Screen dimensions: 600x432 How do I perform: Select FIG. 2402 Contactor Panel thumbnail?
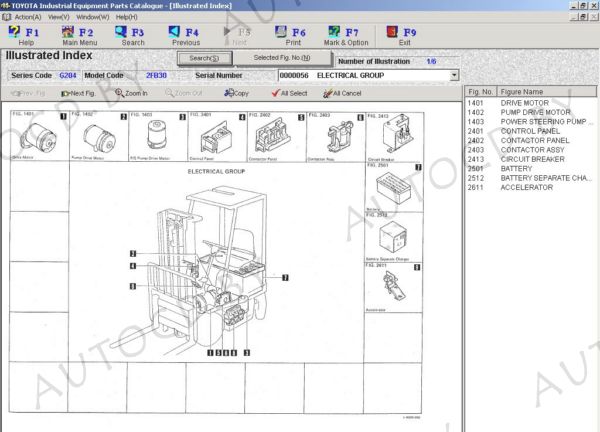(276, 136)
